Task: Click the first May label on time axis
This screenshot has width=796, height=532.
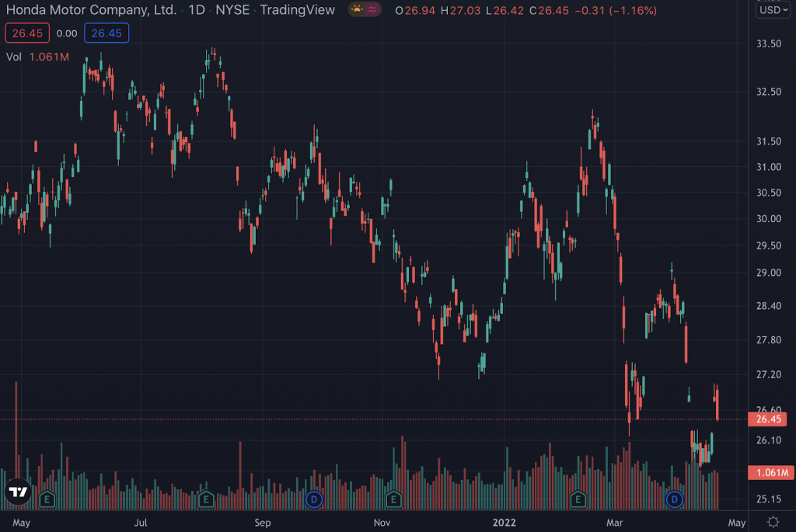Action: pyautogui.click(x=21, y=523)
